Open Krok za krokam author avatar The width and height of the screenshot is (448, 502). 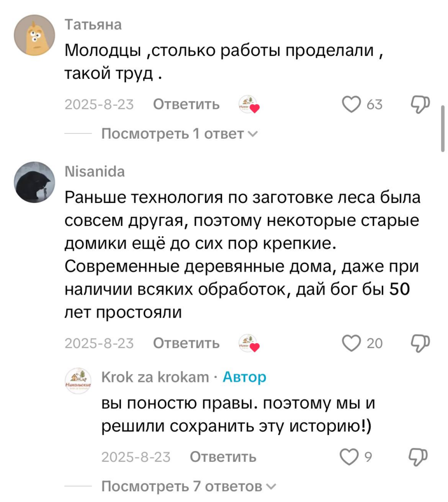pos(78,380)
